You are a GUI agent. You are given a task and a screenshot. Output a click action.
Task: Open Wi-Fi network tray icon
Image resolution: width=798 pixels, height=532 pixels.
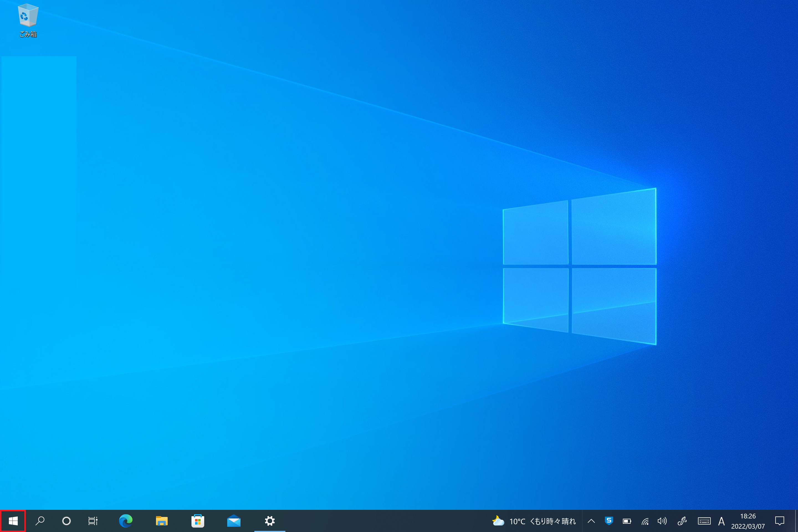coord(645,521)
